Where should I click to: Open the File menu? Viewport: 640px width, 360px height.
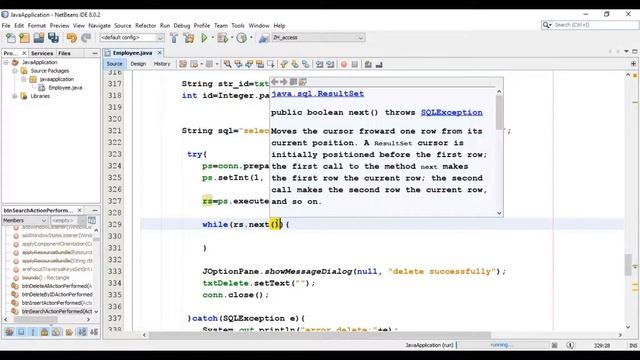pos(6,25)
